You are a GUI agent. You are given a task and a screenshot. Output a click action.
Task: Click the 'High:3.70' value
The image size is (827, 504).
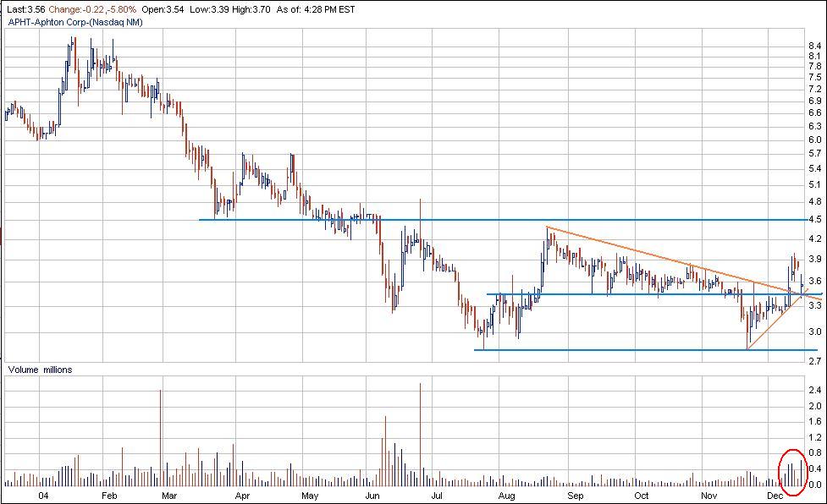[x=250, y=9]
